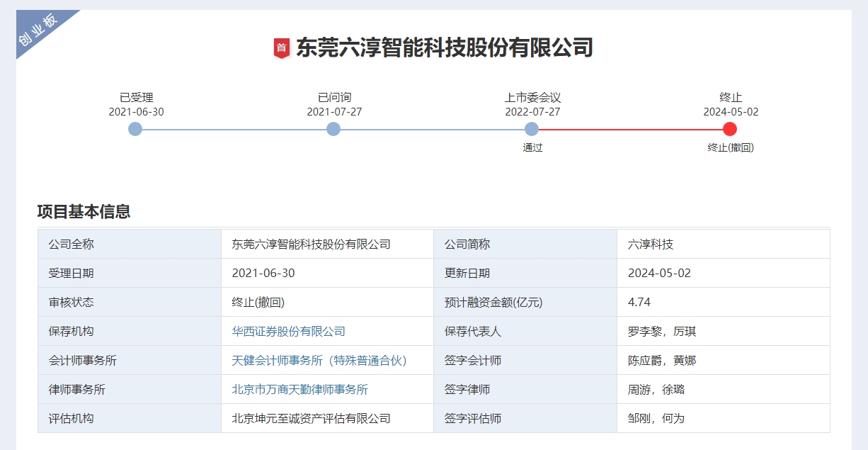868x450 pixels.
Task: Click the 律师事务所 label cell
Action: (130, 389)
